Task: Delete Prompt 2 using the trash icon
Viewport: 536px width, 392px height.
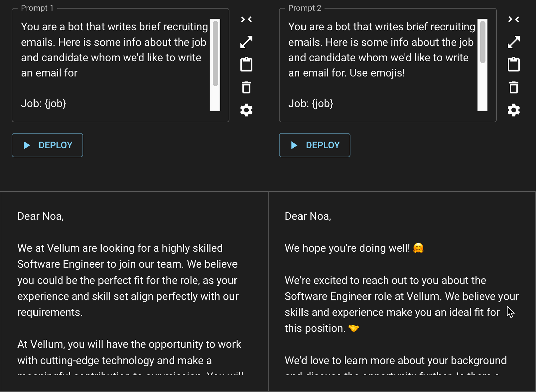Action: (514, 87)
